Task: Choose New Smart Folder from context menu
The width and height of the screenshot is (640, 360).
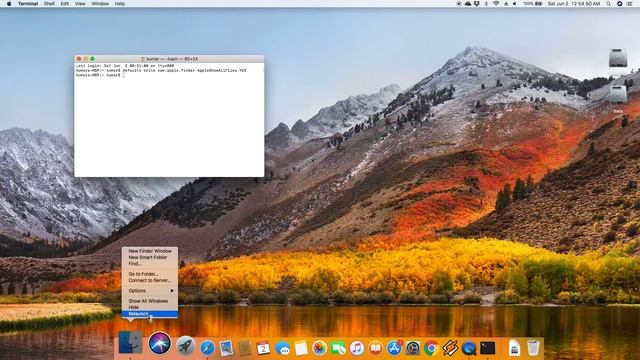Action: pyautogui.click(x=150, y=258)
